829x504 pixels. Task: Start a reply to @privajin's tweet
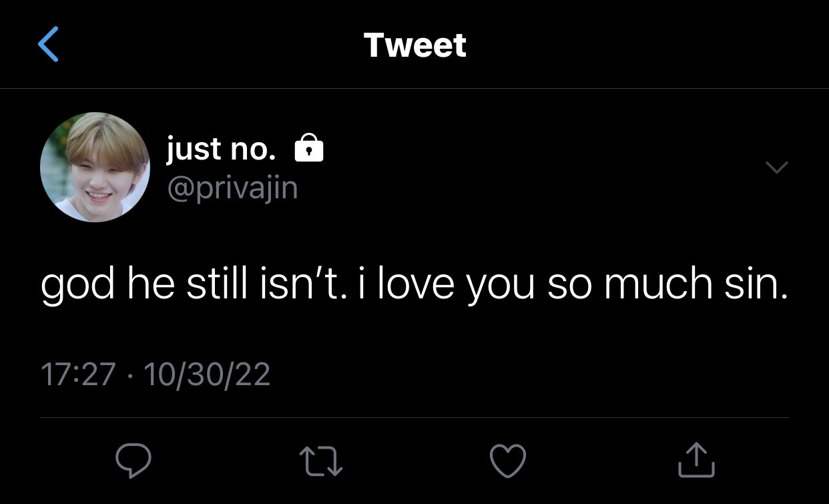pyautogui.click(x=133, y=461)
